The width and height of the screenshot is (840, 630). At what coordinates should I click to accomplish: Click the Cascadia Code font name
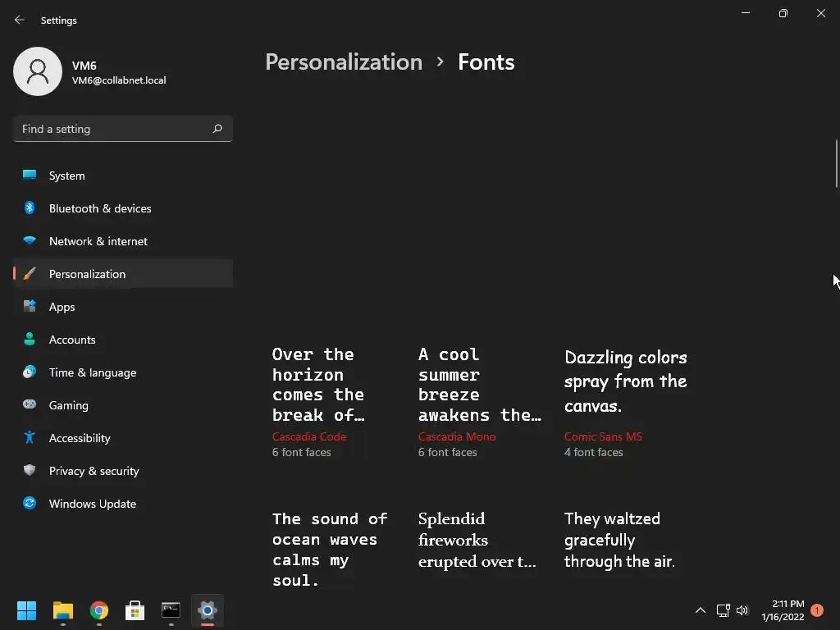coord(309,436)
